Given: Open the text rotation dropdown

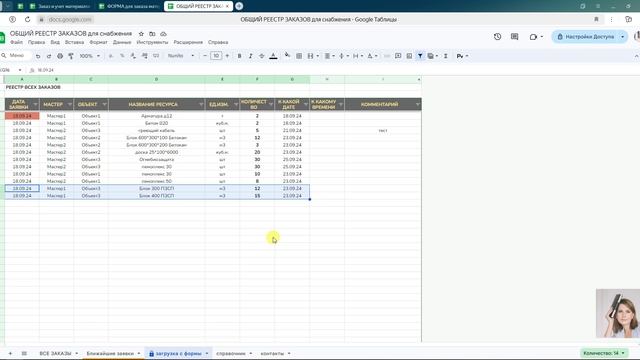Looking at the screenshot, I should 372,56.
